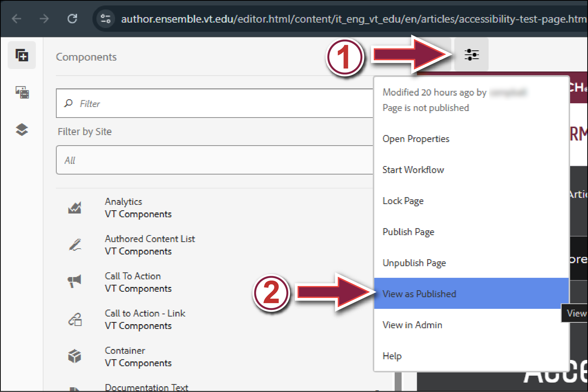
Task: Click the browser address bar URL
Action: pyautogui.click(x=354, y=19)
